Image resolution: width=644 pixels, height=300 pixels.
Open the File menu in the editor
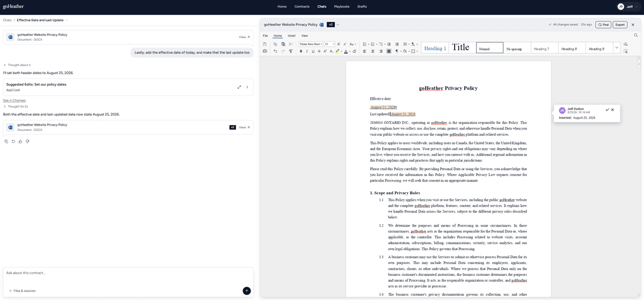tap(265, 35)
